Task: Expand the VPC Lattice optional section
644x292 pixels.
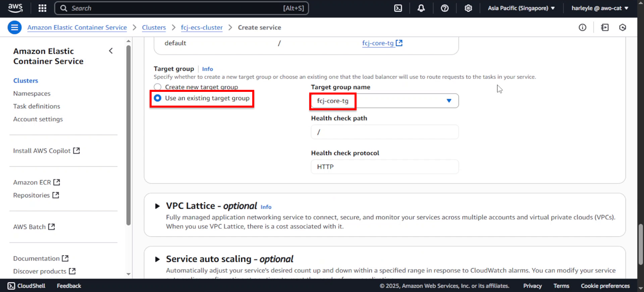Action: click(x=157, y=206)
